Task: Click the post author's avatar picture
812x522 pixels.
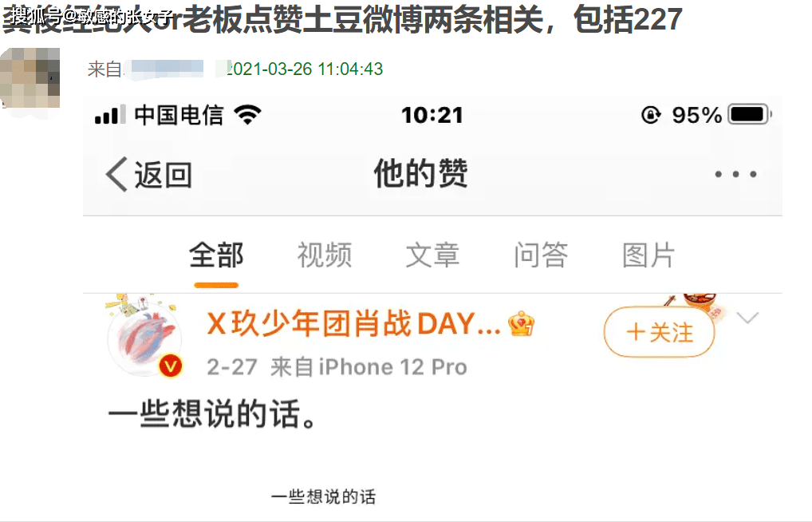Action: [144, 337]
